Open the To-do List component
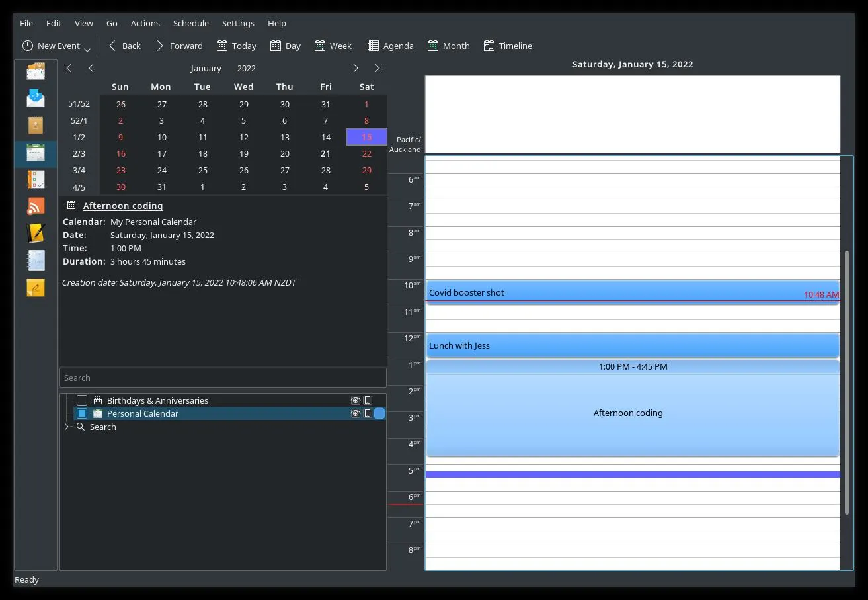 (34, 179)
